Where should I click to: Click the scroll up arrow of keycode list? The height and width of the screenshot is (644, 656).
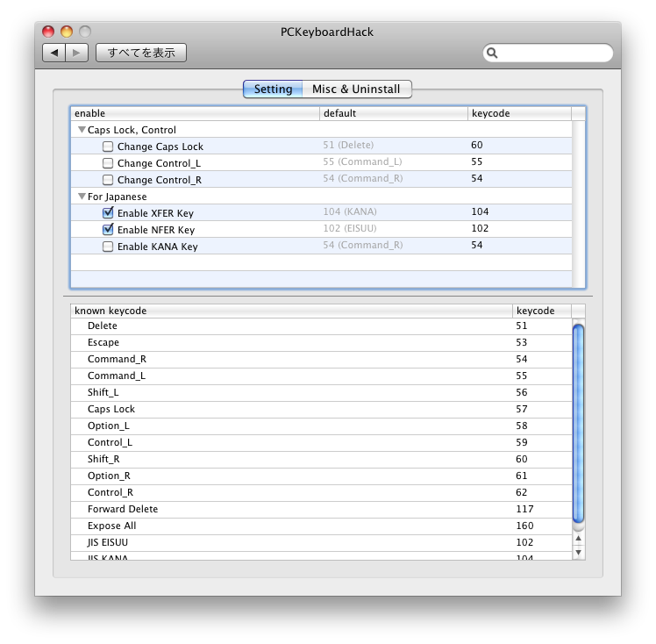[578, 538]
